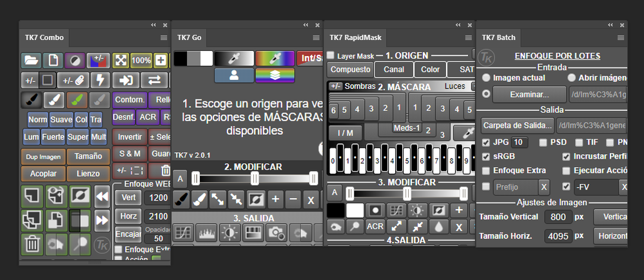Select the Abrir imágenes radio button
644x280 pixels.
pos(572,77)
